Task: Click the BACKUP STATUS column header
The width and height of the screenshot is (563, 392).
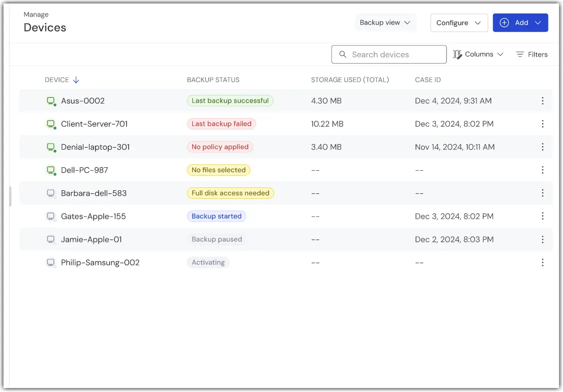Action: (213, 80)
